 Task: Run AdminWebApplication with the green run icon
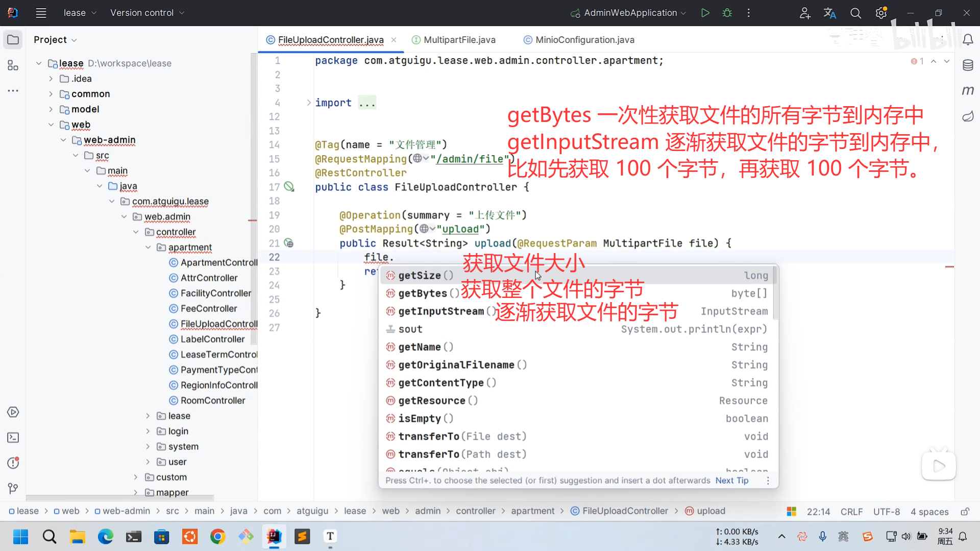[706, 13]
